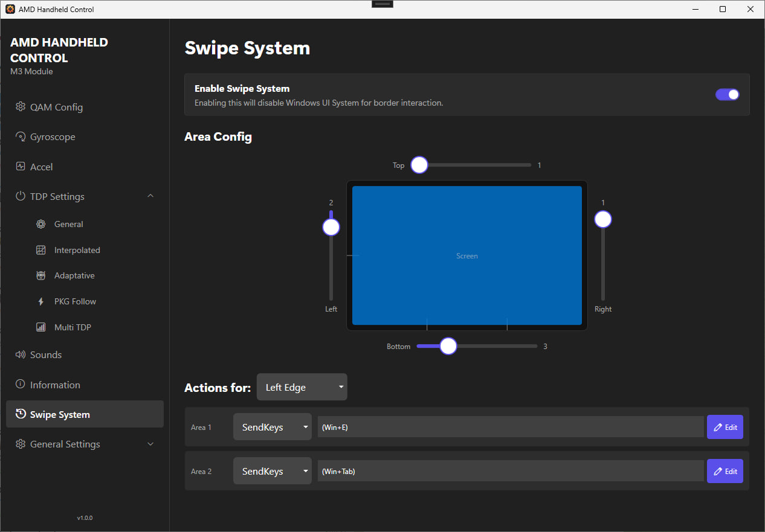Open the Area 1 SendKeys dropdown

point(273,427)
